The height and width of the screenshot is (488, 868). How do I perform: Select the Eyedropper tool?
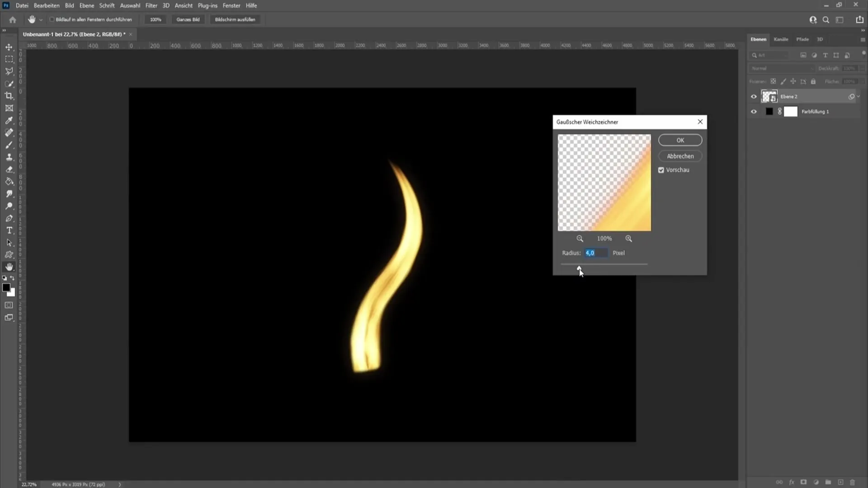coord(9,120)
